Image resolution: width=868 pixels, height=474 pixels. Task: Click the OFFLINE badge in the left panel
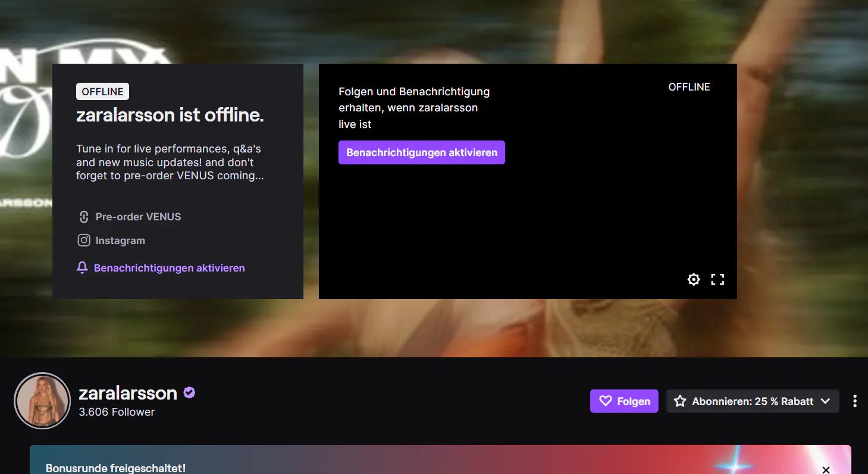pos(102,92)
